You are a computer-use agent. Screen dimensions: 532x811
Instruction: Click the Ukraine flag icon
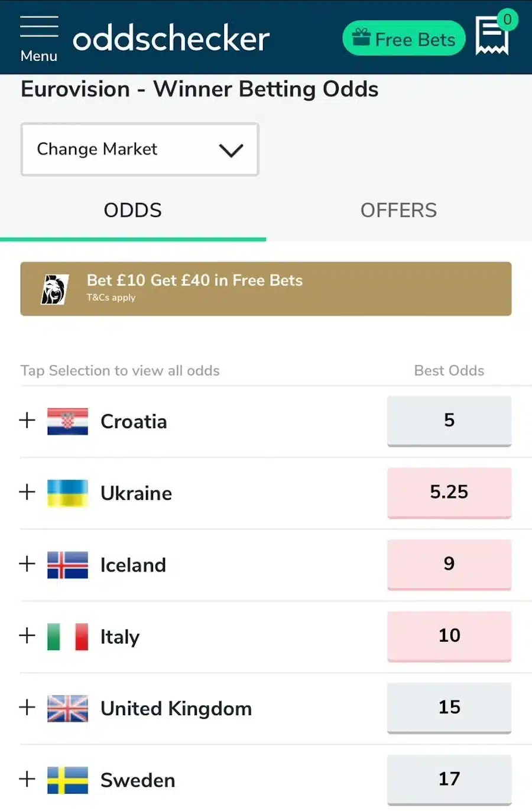pyautogui.click(x=67, y=493)
